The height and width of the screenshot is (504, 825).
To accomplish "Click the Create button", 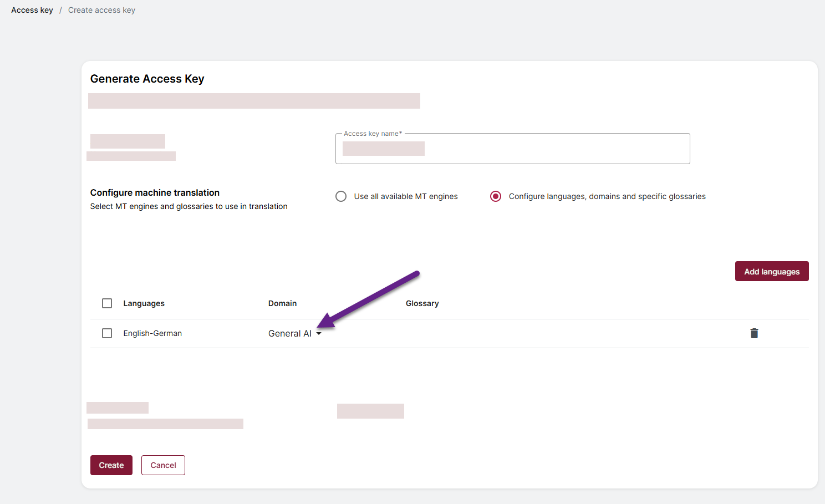I will (111, 465).
